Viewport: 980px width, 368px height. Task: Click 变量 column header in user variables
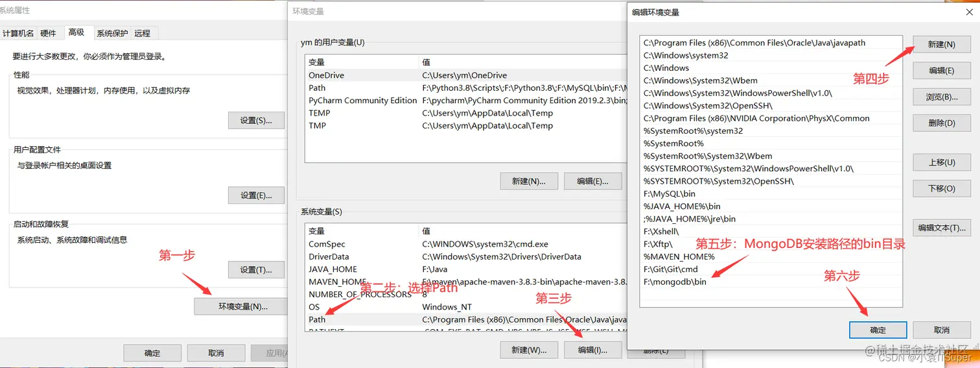point(362,62)
